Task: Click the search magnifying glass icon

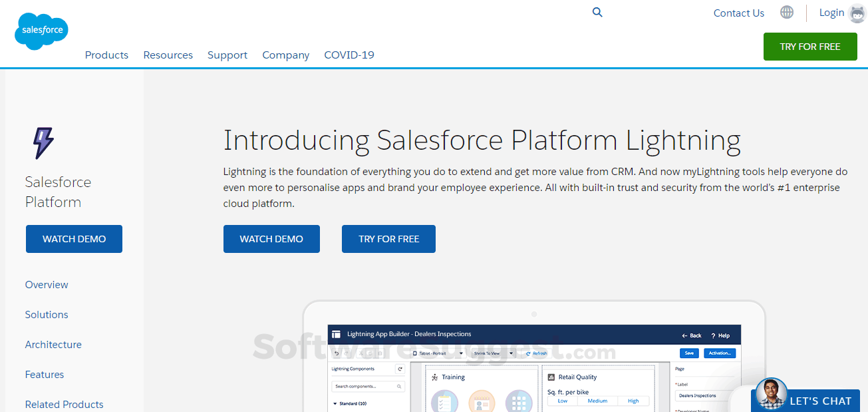Action: 597,12
